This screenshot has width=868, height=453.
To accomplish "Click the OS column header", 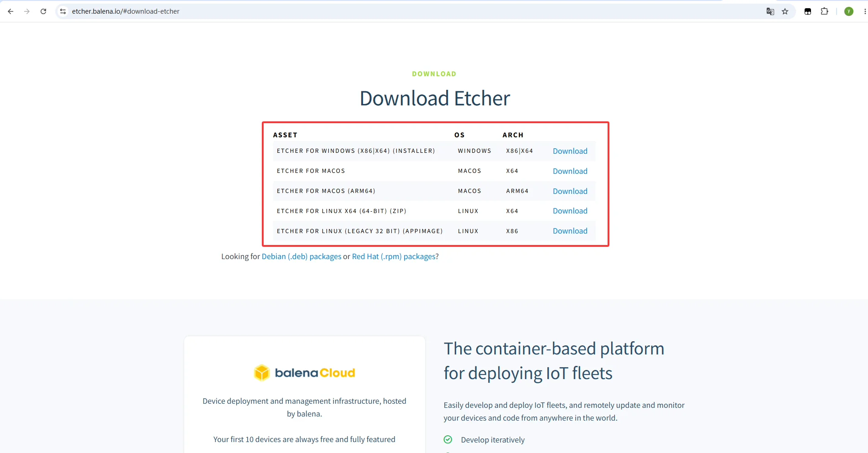I will [459, 135].
